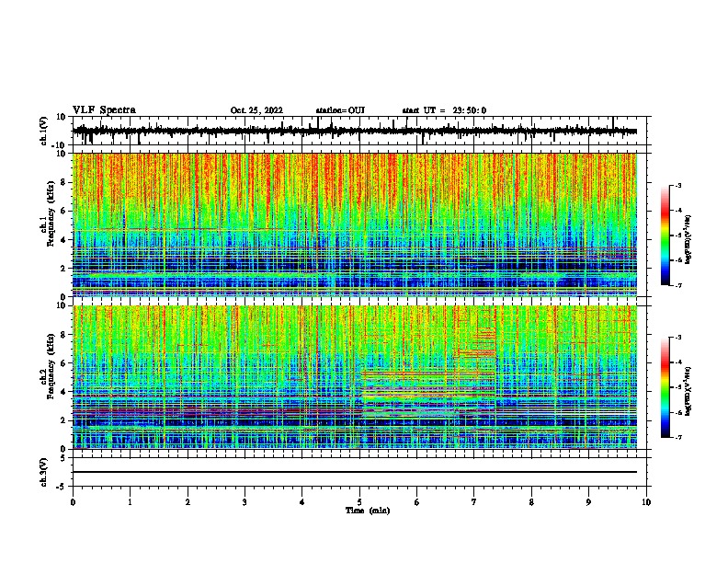Click the "Time (min)" x-axis label
728x563 pixels.
click(x=368, y=511)
